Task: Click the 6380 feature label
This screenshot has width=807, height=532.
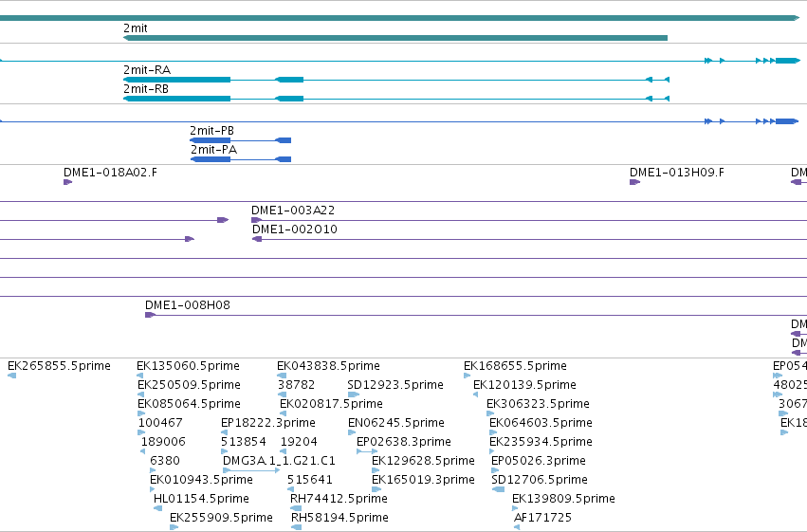Action: click(165, 461)
